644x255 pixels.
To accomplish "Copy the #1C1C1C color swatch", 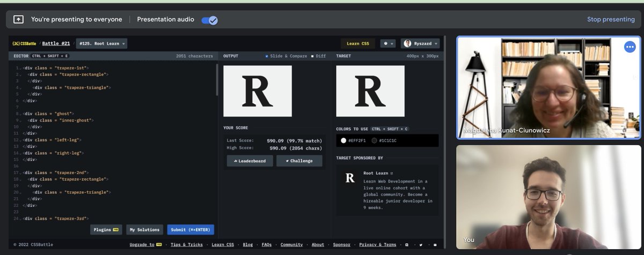I will pos(374,140).
